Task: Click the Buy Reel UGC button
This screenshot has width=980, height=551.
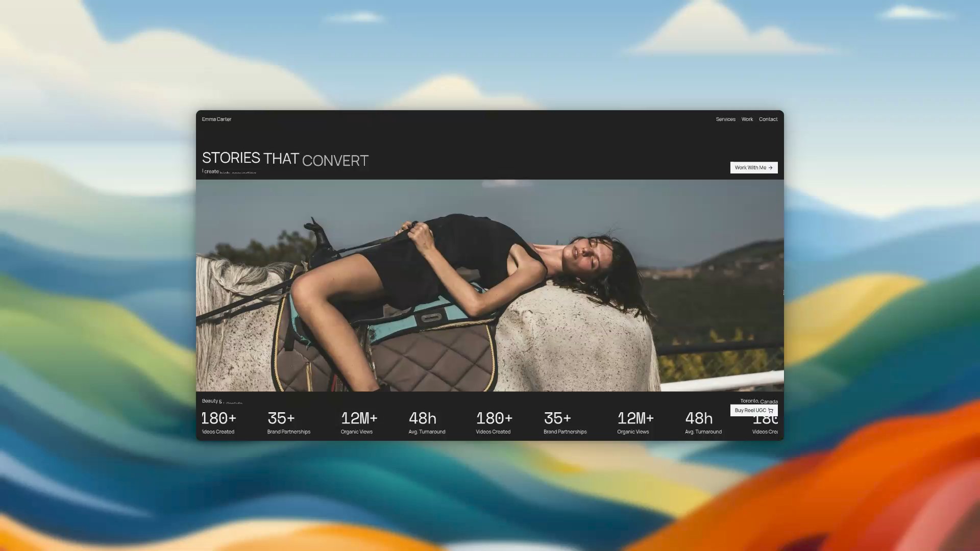Action: click(754, 410)
